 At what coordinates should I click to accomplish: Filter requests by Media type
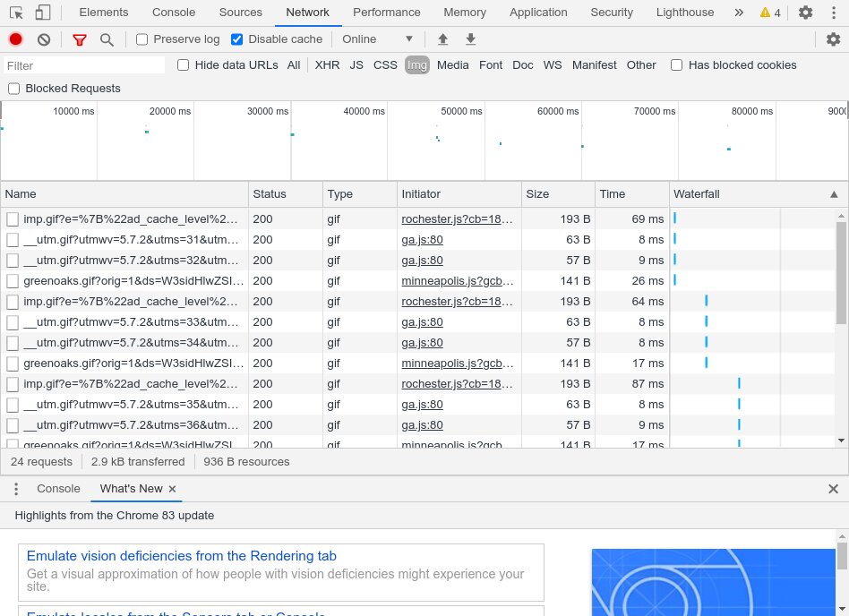click(452, 65)
